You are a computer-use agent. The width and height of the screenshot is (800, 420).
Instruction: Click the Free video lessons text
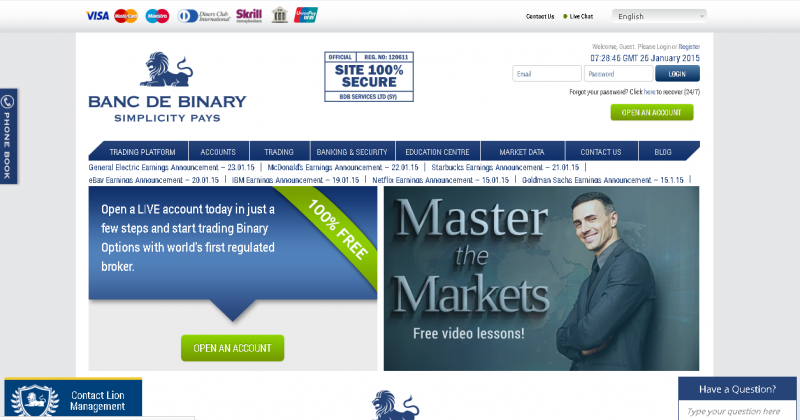pyautogui.click(x=468, y=334)
